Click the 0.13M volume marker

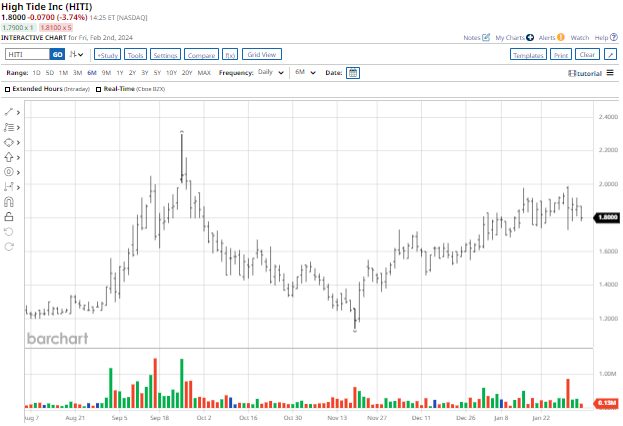point(606,403)
